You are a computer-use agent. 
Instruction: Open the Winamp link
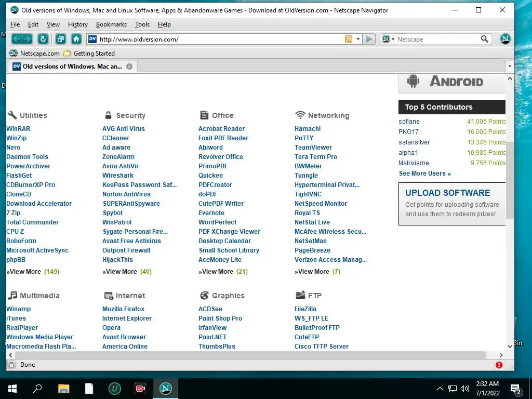(x=18, y=309)
